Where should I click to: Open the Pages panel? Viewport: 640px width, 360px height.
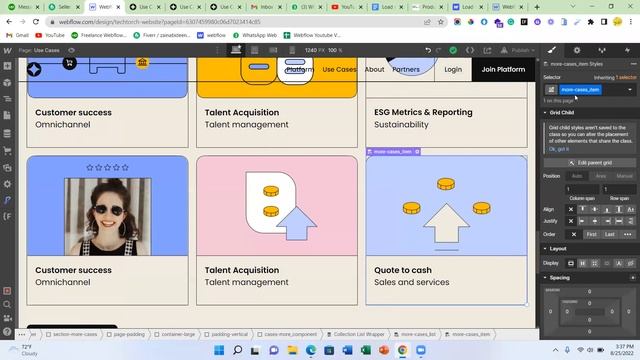[x=7, y=116]
